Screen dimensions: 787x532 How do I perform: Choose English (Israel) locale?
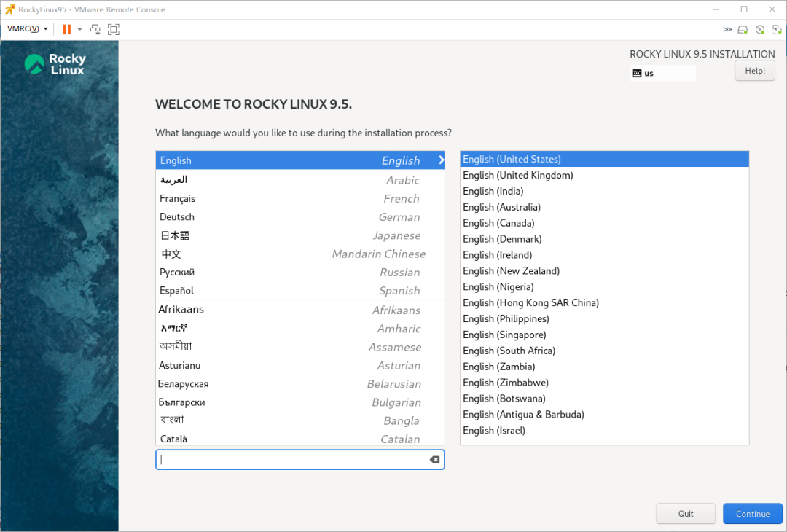point(604,431)
